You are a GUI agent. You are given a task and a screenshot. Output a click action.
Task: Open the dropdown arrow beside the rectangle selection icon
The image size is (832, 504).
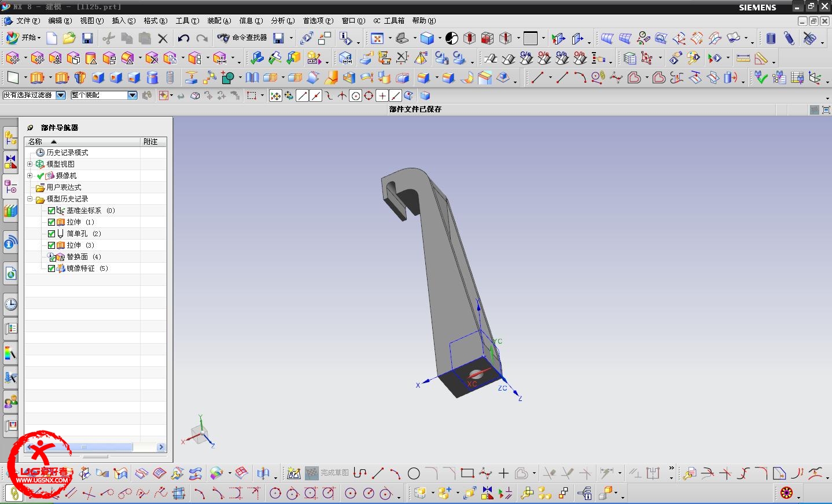(x=262, y=96)
